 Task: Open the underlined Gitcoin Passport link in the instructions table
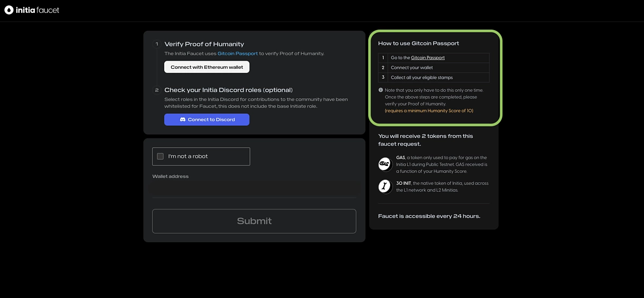[428, 57]
